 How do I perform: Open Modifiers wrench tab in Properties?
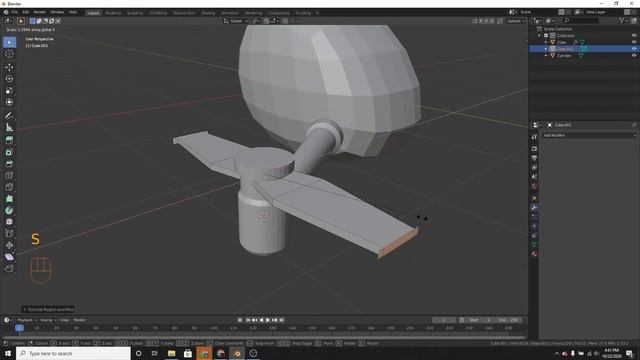tap(534, 207)
